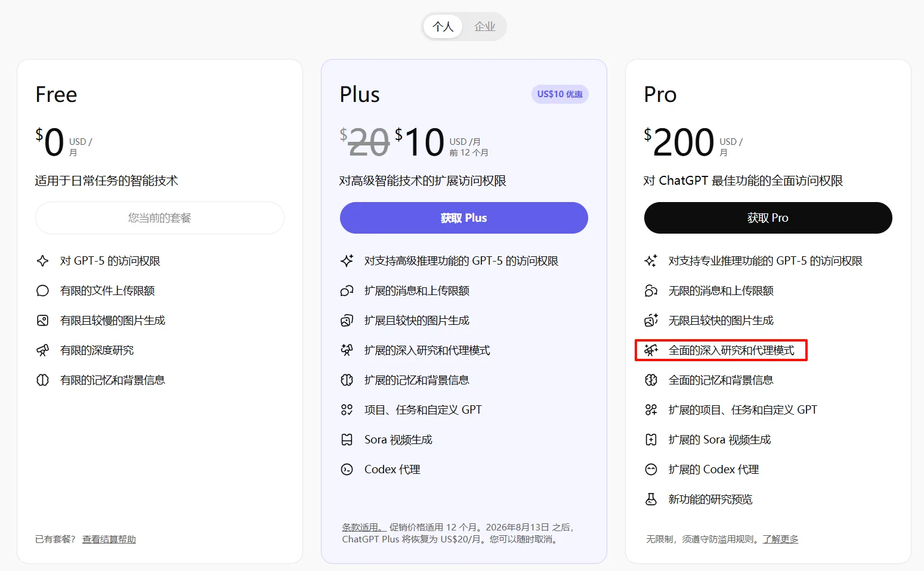Click sparkle icon beside 对支持专业推理功能的 GPT-5
The width and height of the screenshot is (924, 571).
pyautogui.click(x=651, y=261)
